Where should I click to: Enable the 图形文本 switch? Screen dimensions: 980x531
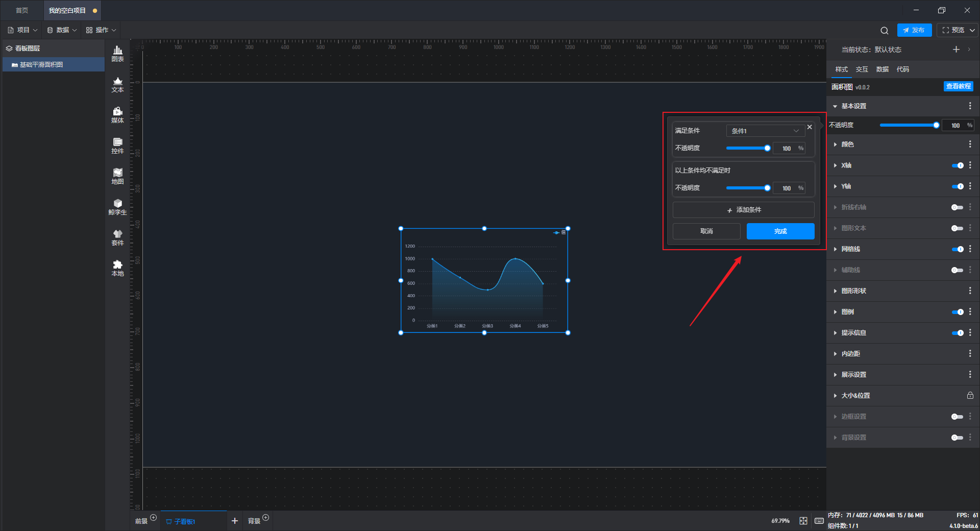958,228
